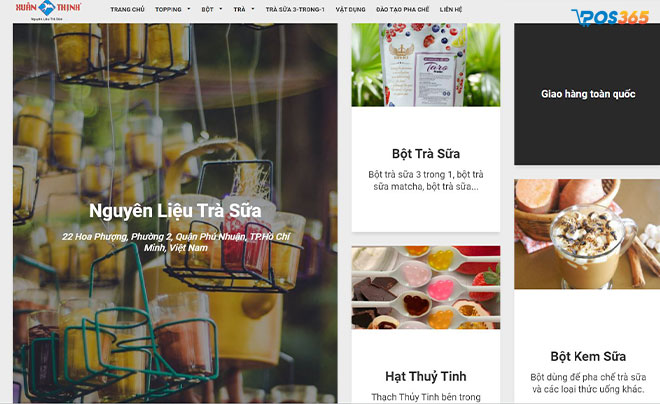Click the Bột Trà Sữa heading
Screen dimensions: 660x404
426,154
